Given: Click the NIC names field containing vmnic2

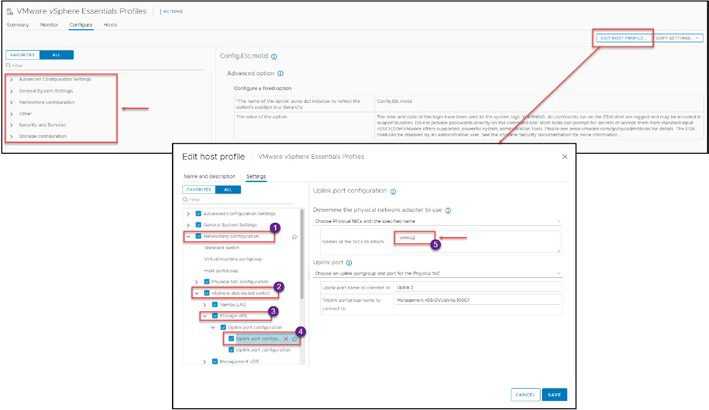Looking at the screenshot, I should click(x=477, y=242).
